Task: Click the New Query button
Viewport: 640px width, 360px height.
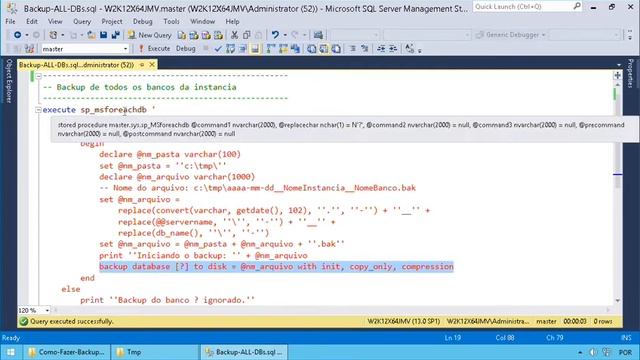Action: [149, 35]
